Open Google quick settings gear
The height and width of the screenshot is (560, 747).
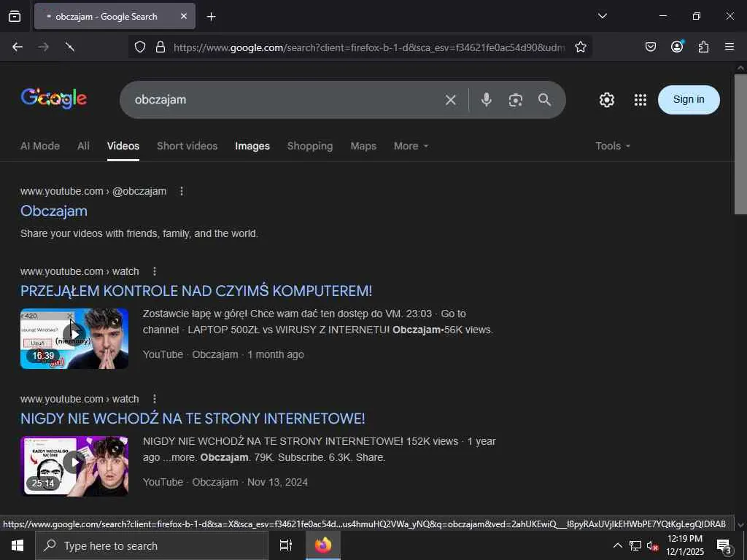click(x=607, y=99)
